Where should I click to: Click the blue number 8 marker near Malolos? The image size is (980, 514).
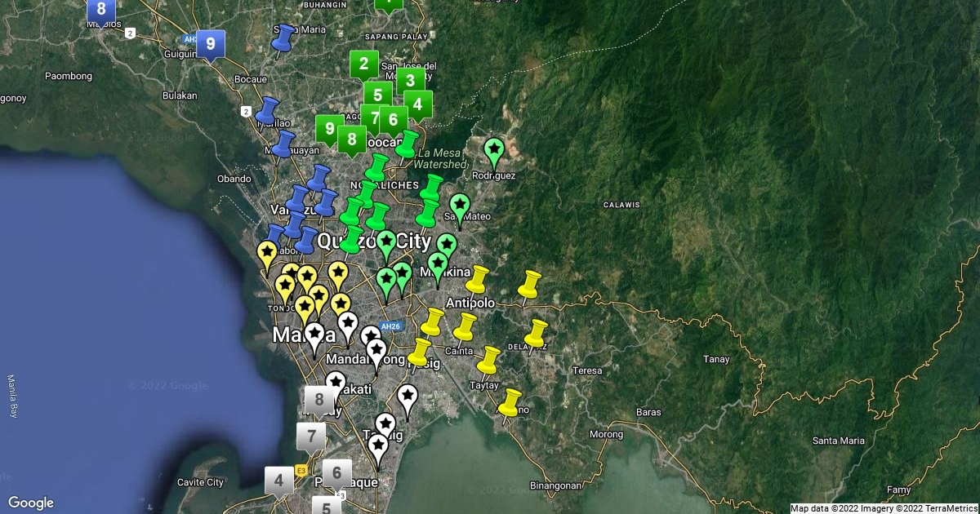[101, 10]
